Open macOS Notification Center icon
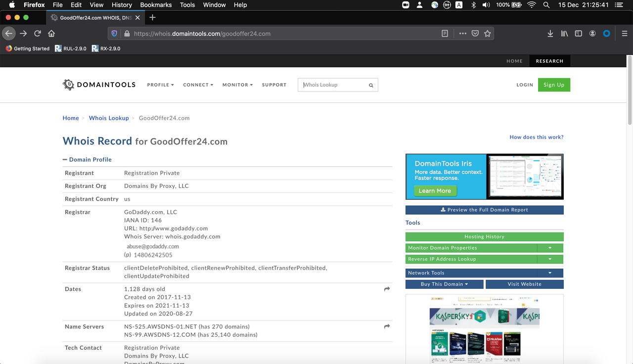This screenshot has height=364, width=633. pos(619,5)
